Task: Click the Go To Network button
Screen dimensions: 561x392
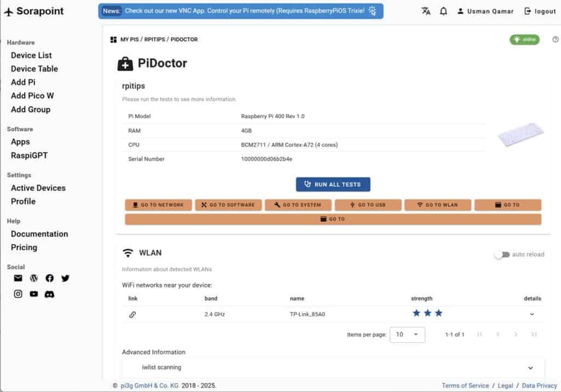Action: tap(158, 205)
